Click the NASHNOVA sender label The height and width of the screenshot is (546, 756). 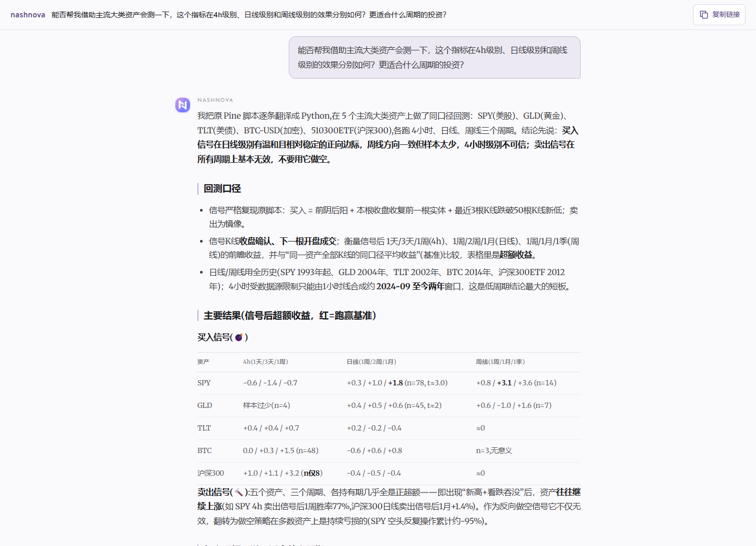(x=215, y=100)
